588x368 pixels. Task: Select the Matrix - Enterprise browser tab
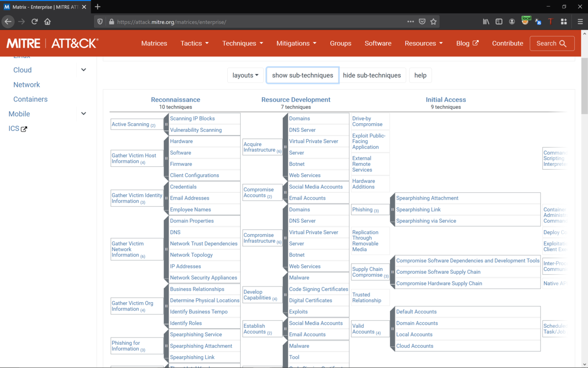tap(45, 6)
